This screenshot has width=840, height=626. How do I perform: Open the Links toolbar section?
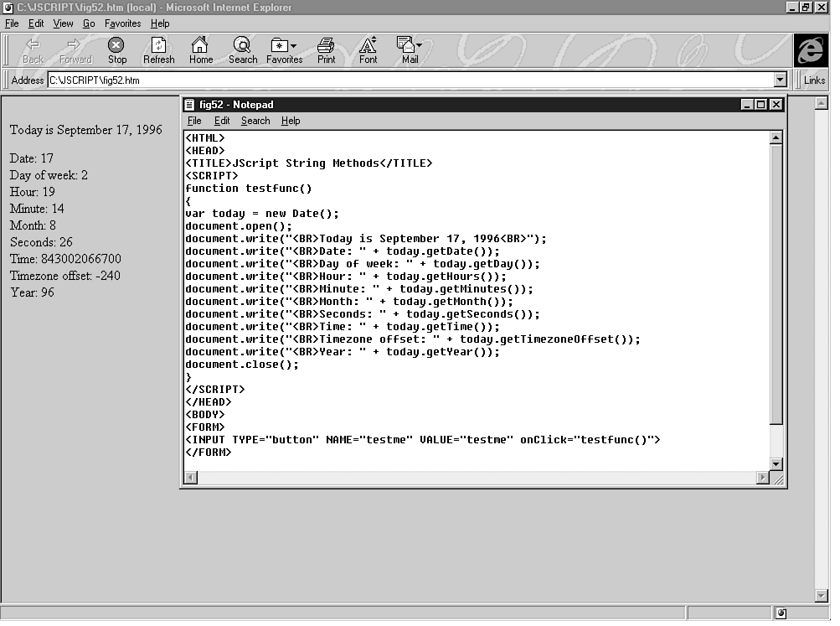pos(814,80)
